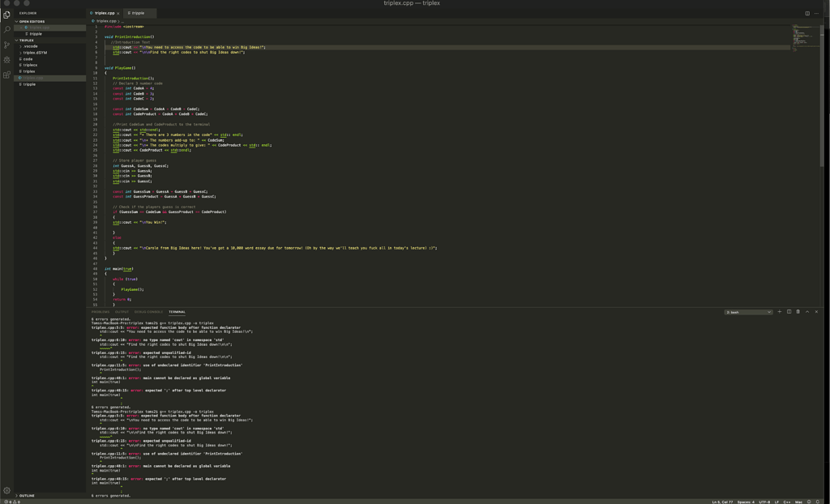Expand the triplex.dSYM folder

click(x=35, y=53)
